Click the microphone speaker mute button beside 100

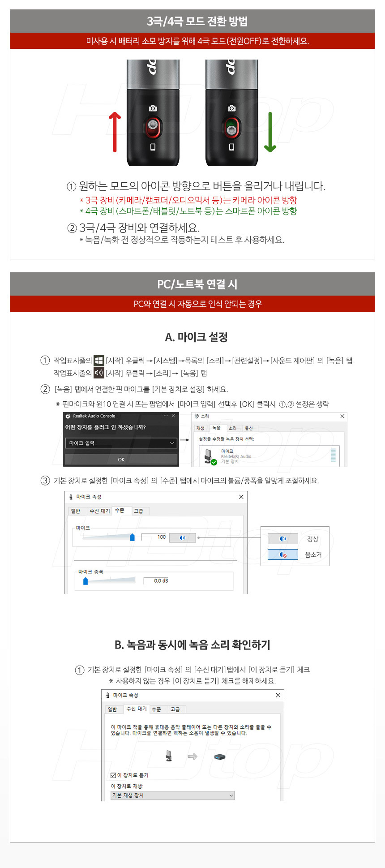pos(183,537)
